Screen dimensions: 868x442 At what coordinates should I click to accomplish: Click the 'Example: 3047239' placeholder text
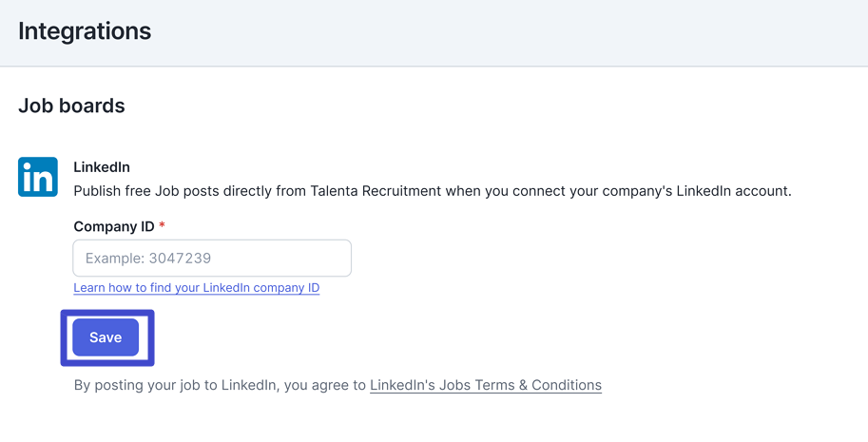pyautogui.click(x=148, y=259)
